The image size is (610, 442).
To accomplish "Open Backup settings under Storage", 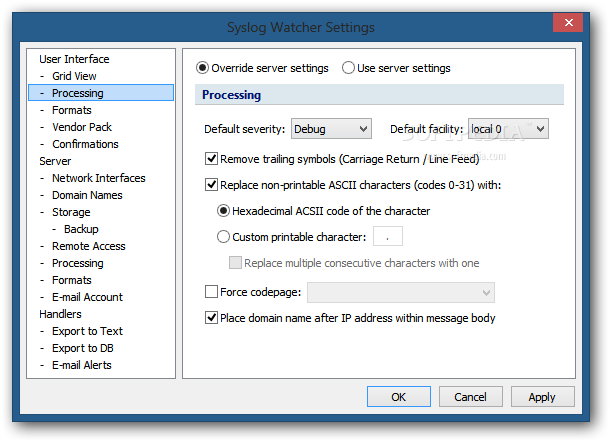I will (x=81, y=229).
